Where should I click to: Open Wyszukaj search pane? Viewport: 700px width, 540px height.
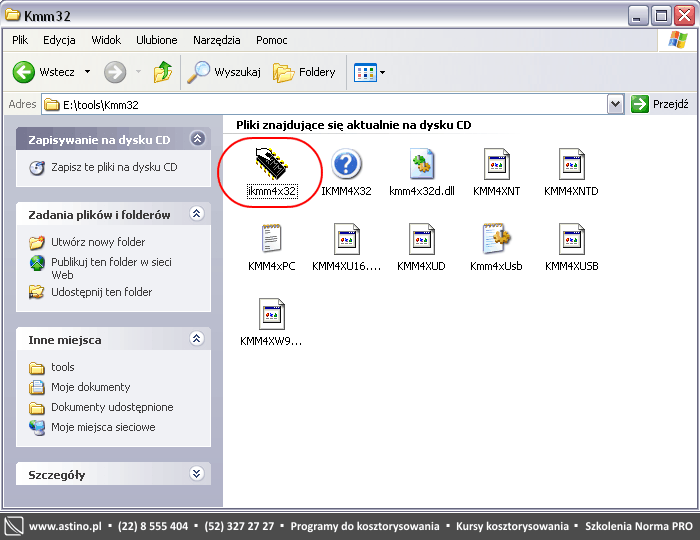pos(224,72)
